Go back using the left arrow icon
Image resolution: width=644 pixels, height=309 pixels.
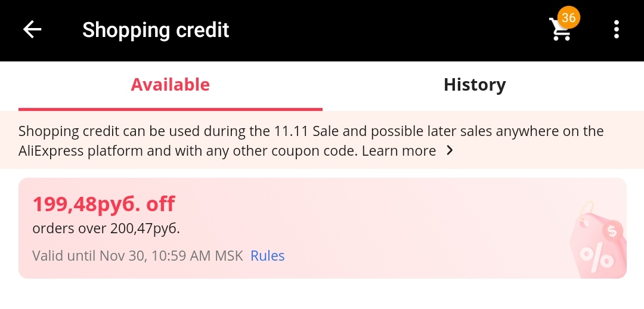(x=32, y=30)
